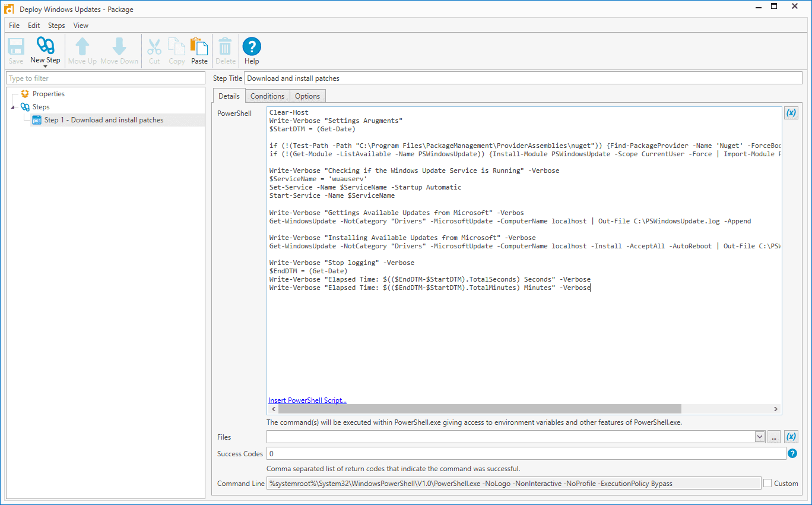The height and width of the screenshot is (505, 812).
Task: Click the variable (x) button beside PowerShell script
Action: click(791, 113)
